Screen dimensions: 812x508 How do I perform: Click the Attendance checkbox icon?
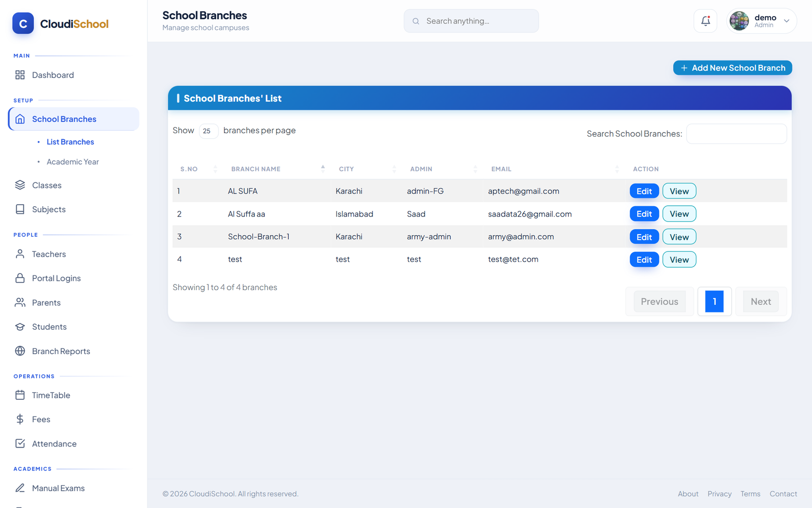click(20, 443)
